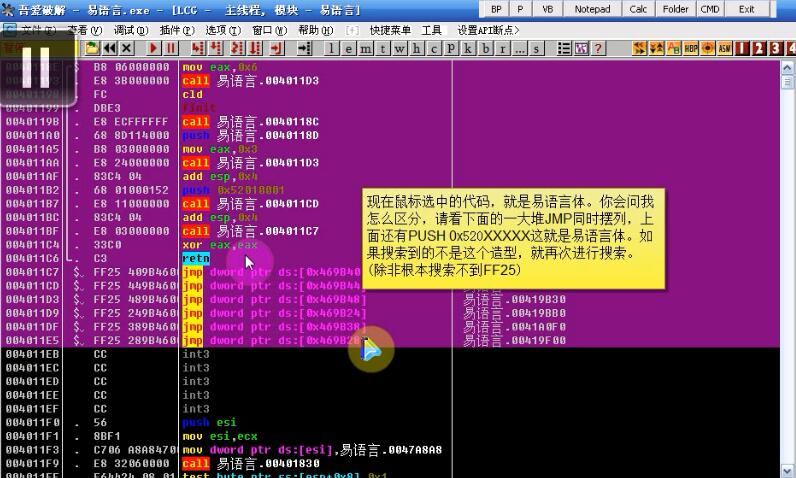Click the comment '易语言.00419F00'
The height and width of the screenshot is (478, 796).
[x=514, y=340]
